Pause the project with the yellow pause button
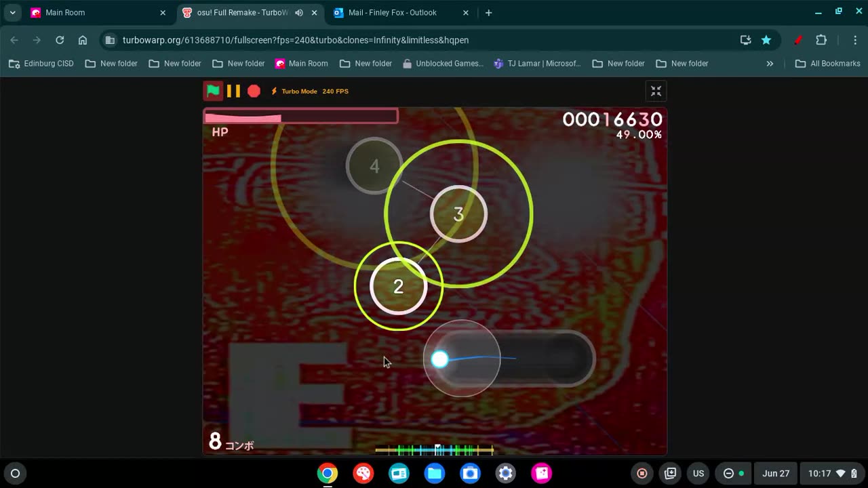 click(233, 91)
